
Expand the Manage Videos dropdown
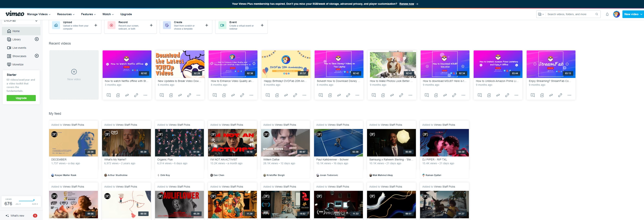39,14
